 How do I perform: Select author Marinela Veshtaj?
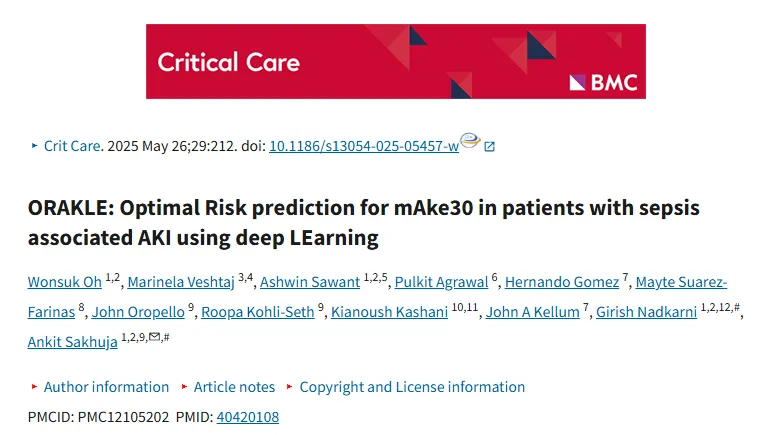tap(181, 282)
